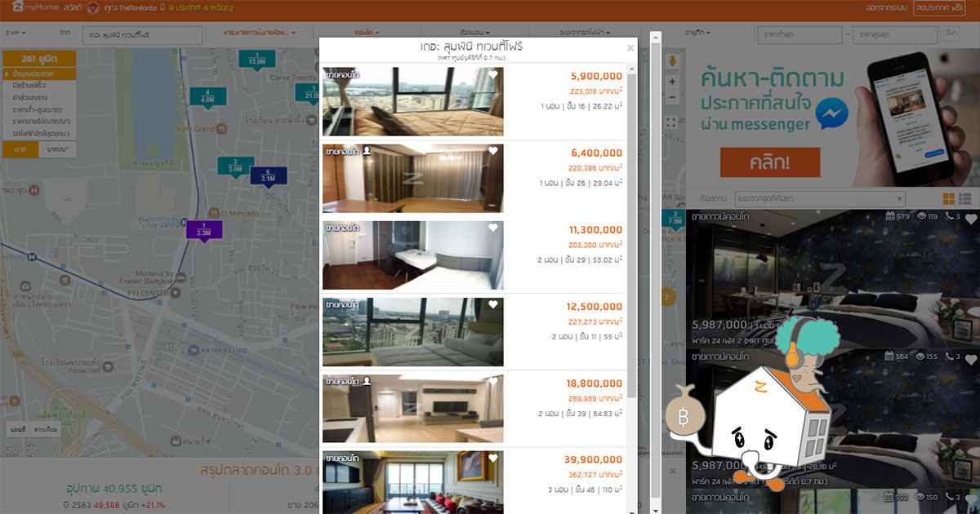Image resolution: width=980 pixels, height=514 pixels.
Task: Click the agent person icon on the 6,400,000 listing
Action: point(367,151)
